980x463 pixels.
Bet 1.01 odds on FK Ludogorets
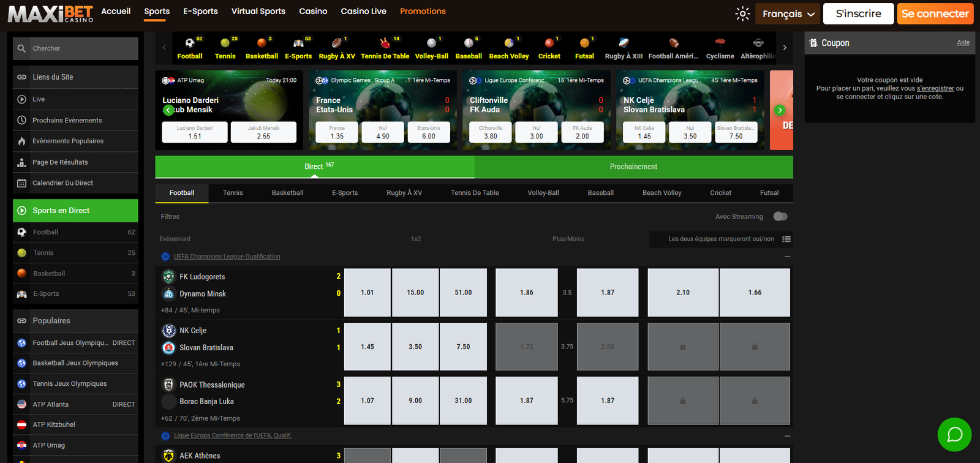(367, 293)
